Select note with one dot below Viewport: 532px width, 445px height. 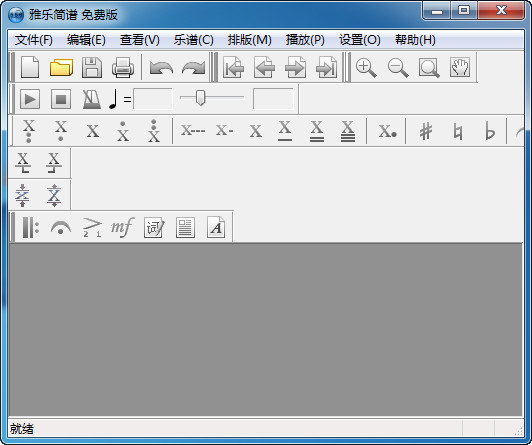(61, 131)
